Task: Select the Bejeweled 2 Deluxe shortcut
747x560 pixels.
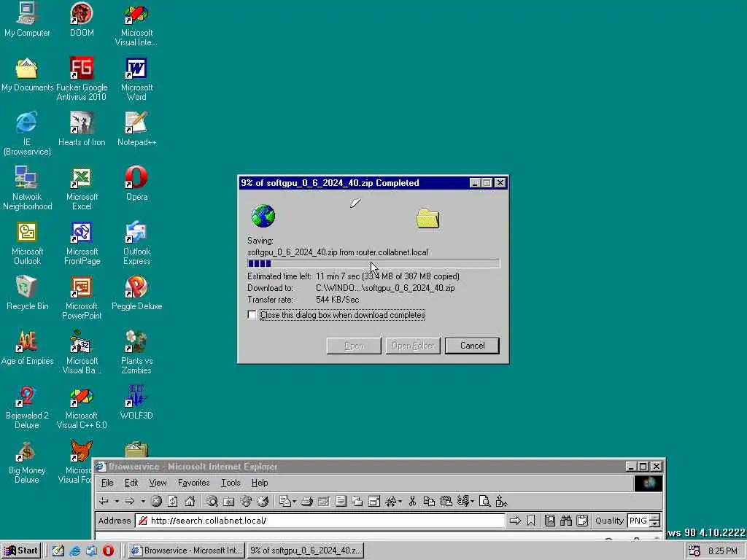Action: [x=27, y=407]
